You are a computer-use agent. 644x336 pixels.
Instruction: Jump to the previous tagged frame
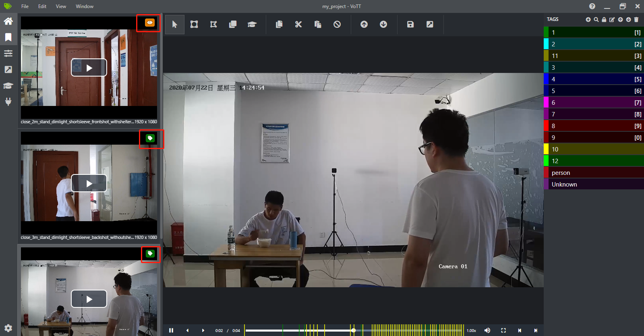[x=520, y=330]
